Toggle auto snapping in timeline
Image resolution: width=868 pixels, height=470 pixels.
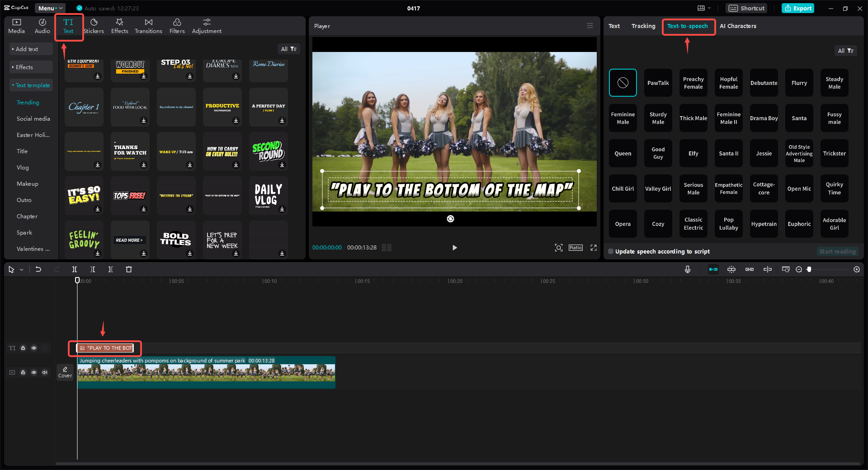[x=731, y=269]
